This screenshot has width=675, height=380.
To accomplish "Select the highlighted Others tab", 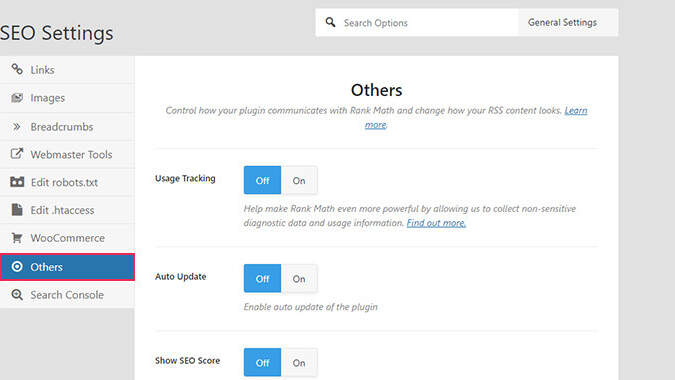I will (67, 267).
